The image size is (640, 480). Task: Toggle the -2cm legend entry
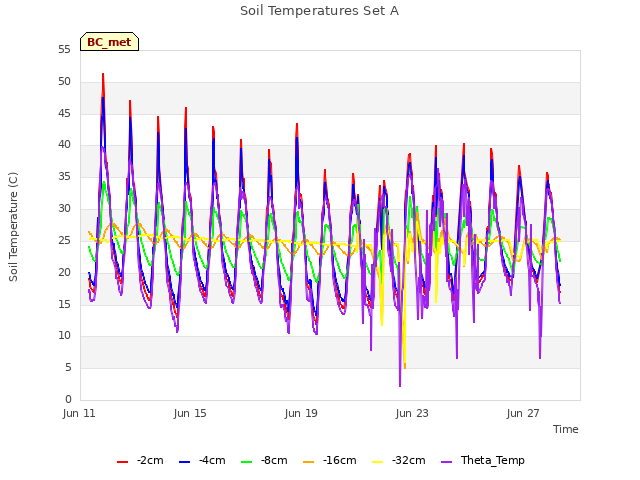tap(140, 460)
